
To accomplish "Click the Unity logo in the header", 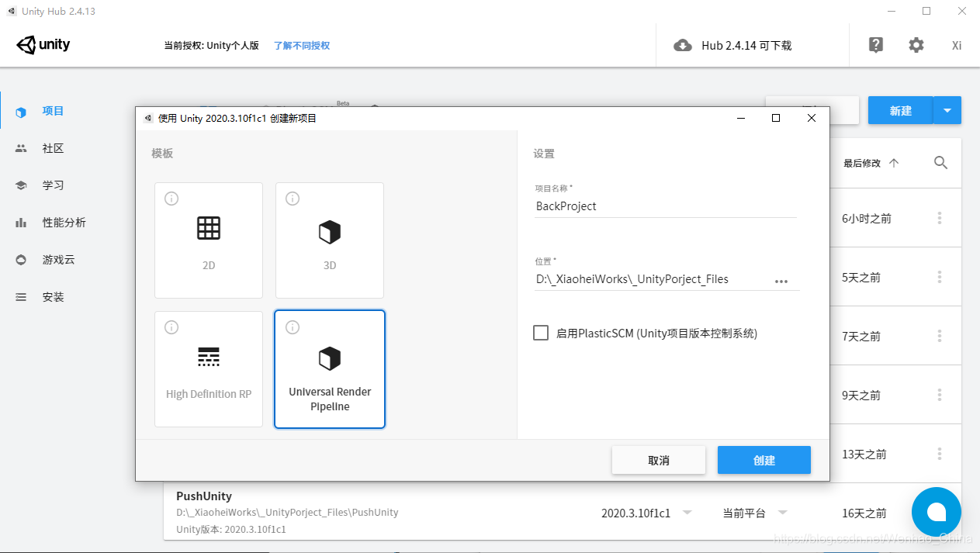I will pos(43,45).
